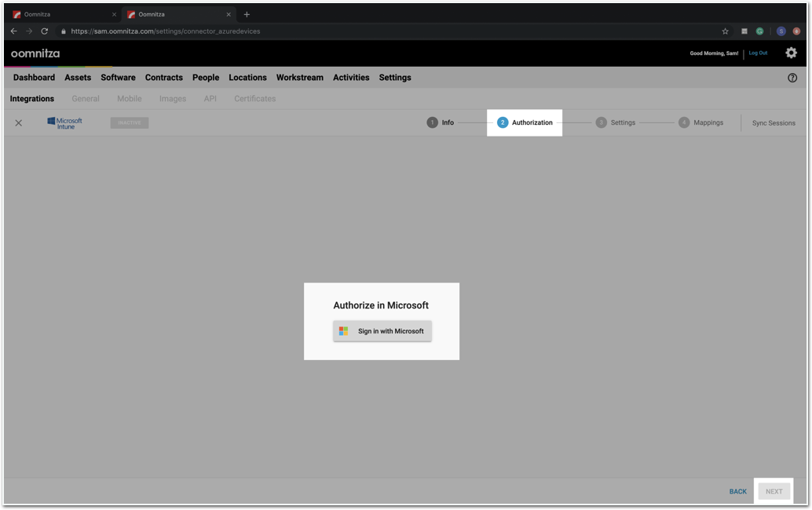
Task: Select the Mobile settings tab
Action: 129,99
